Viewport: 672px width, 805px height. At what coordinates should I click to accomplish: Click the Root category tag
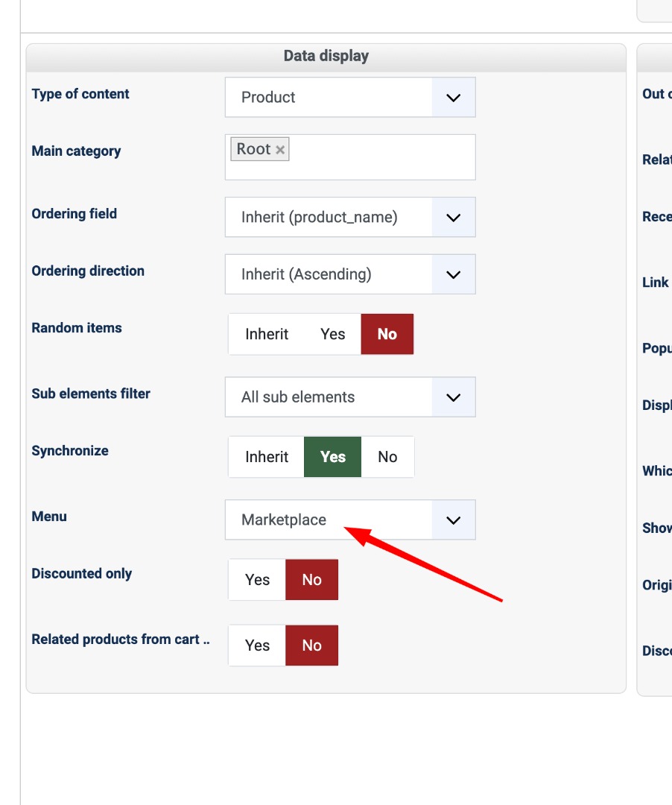click(x=253, y=149)
